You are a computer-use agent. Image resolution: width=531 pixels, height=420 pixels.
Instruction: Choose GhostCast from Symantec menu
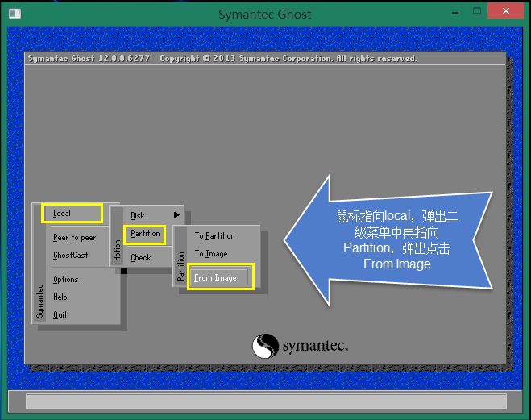[x=70, y=255]
